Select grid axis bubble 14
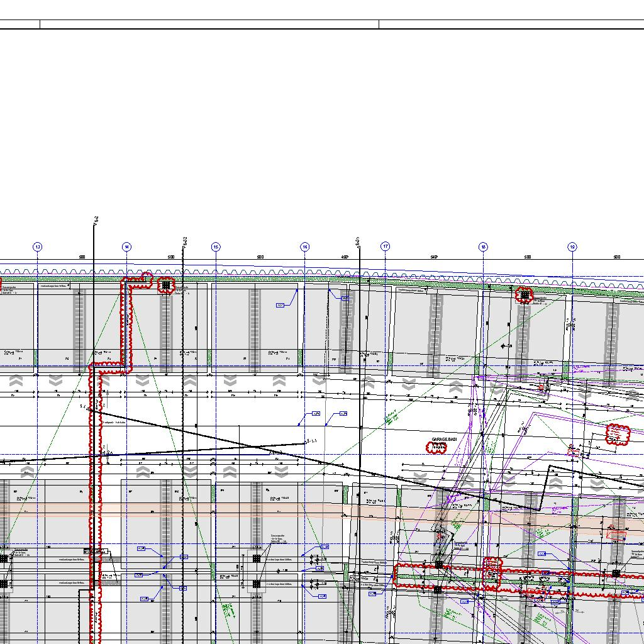The image size is (644, 644). tap(127, 247)
